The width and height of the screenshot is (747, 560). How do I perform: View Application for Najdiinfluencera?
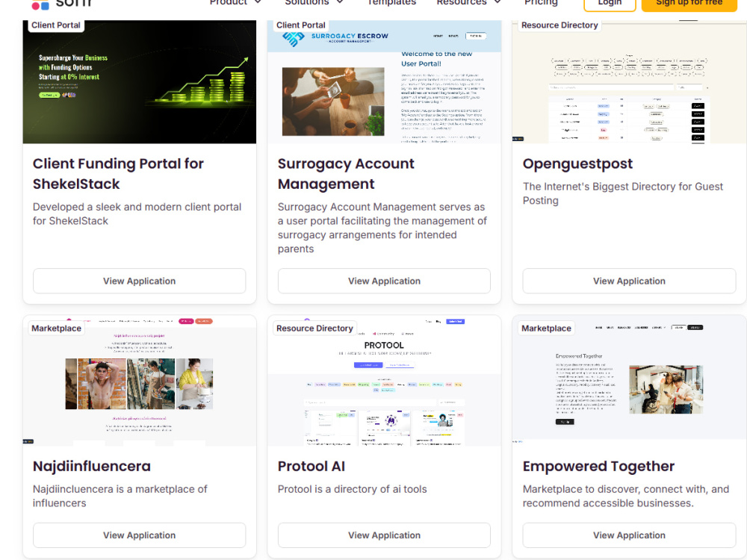(139, 535)
